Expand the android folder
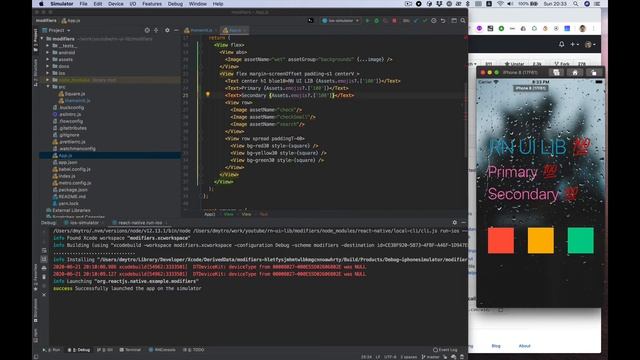The height and width of the screenshot is (360, 640). pos(48,53)
